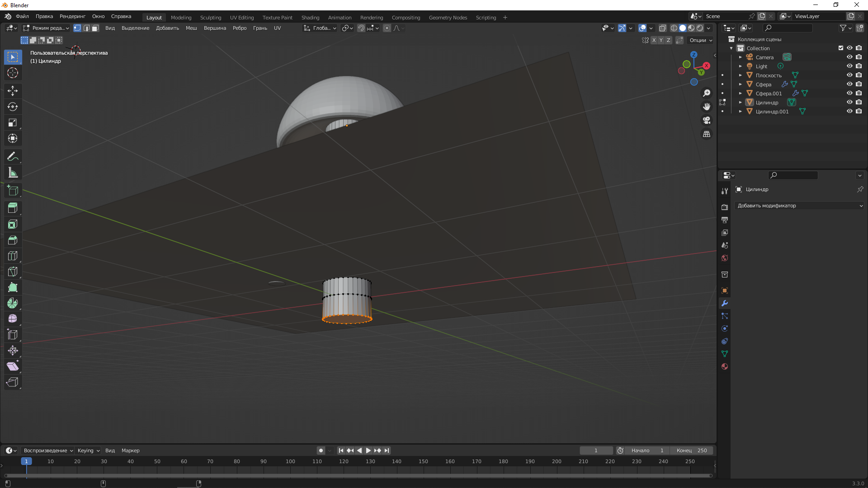Open Опции dropdown
Screen dimensions: 868x488
701,40
